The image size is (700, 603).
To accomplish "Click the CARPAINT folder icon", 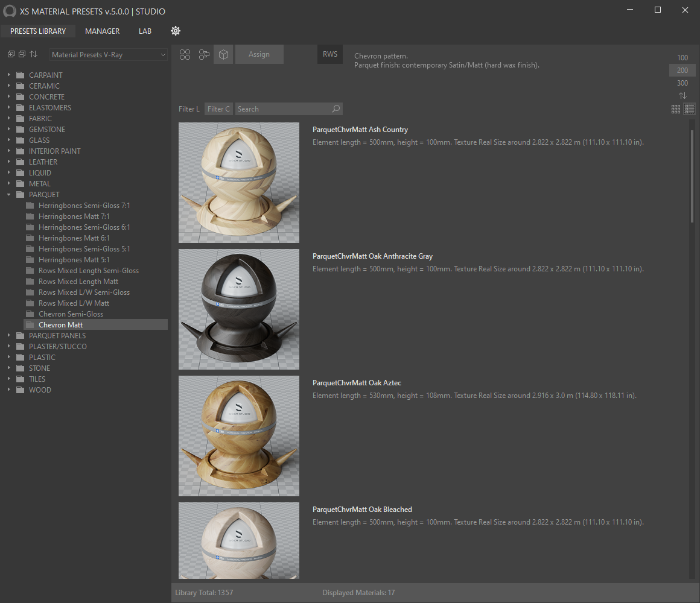I will click(20, 75).
